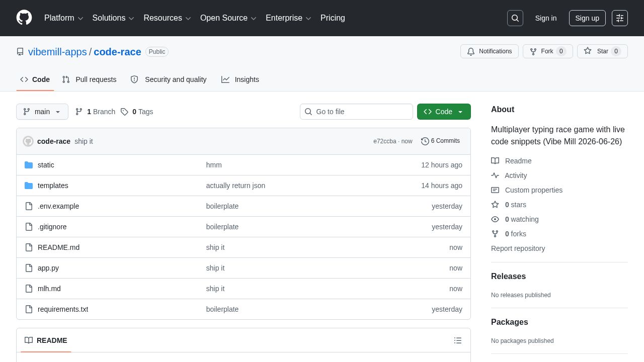Screen dimensions: 644x362
Task: Click the Report repository link
Action: point(518,248)
